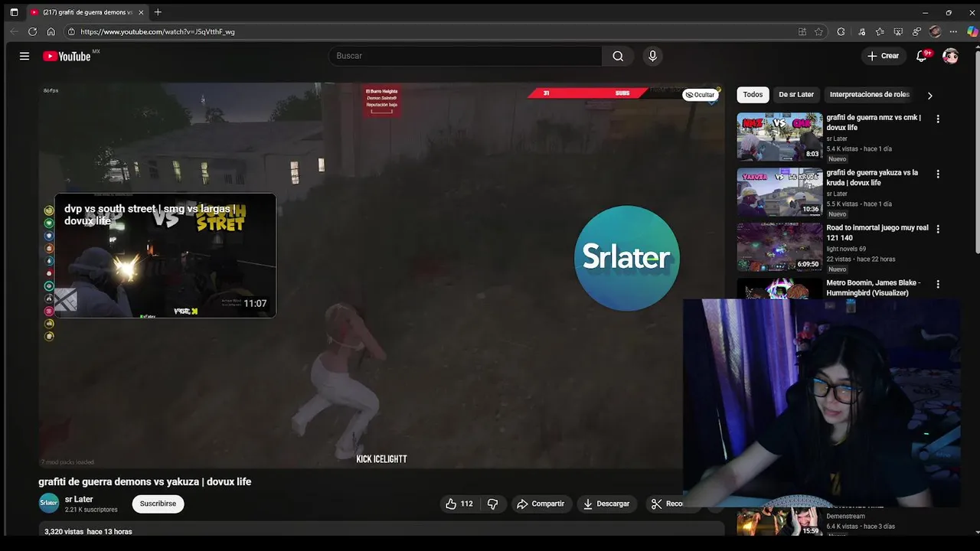
Task: Open a new browser tab
Action: [158, 12]
